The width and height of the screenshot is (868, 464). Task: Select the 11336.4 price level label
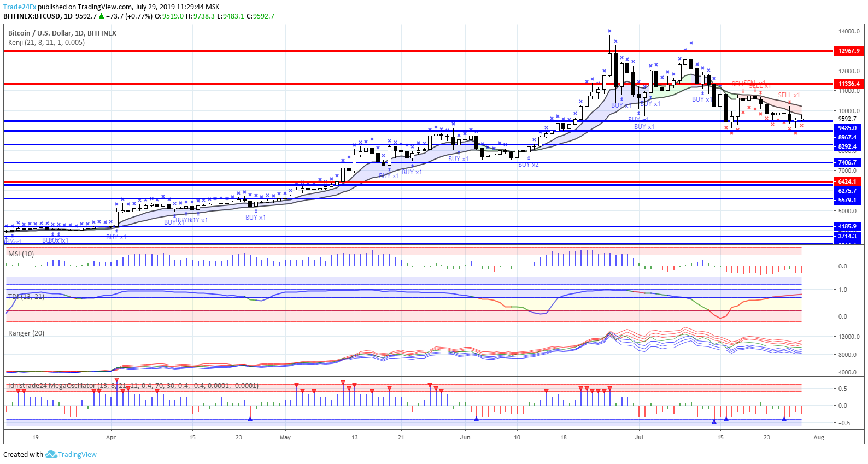[848, 84]
